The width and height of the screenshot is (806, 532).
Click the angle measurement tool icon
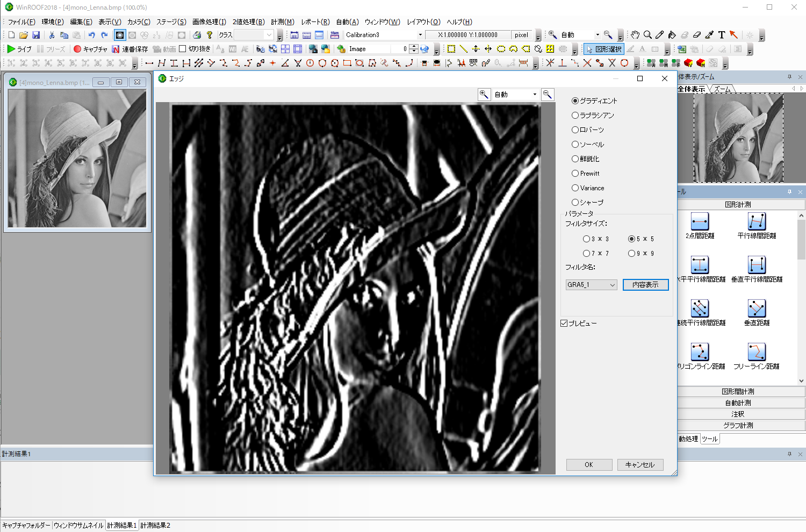[x=285, y=63]
